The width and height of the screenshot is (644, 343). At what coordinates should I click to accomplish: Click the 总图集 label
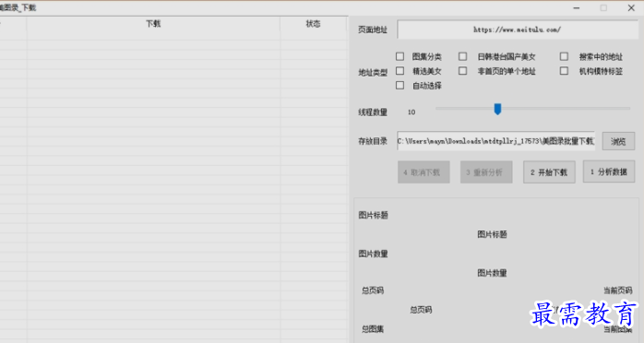pyautogui.click(x=373, y=328)
